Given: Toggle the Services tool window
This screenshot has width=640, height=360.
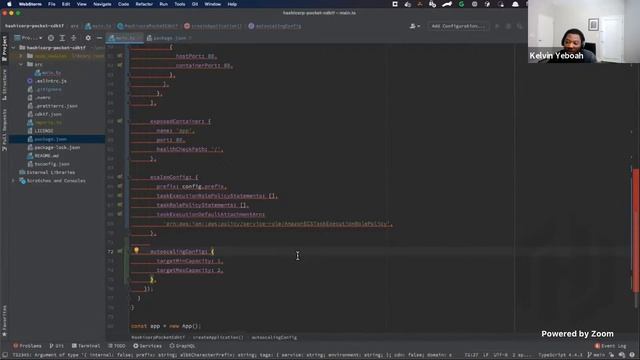Looking at the screenshot, I should coord(147,346).
